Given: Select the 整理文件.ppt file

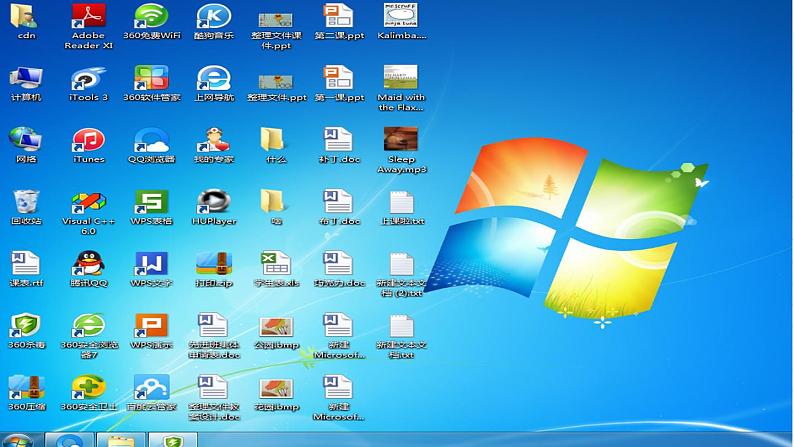Looking at the screenshot, I should [276, 87].
